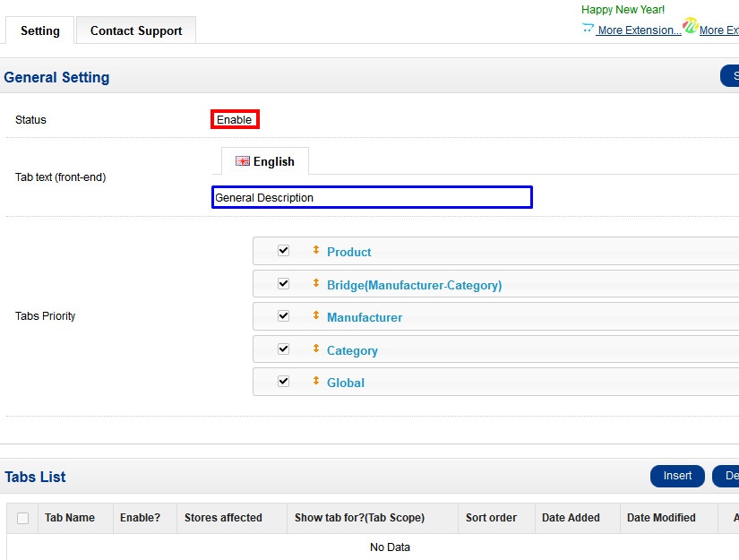Expand the Manufacturer priority row label
The image size is (739, 560).
tap(365, 317)
